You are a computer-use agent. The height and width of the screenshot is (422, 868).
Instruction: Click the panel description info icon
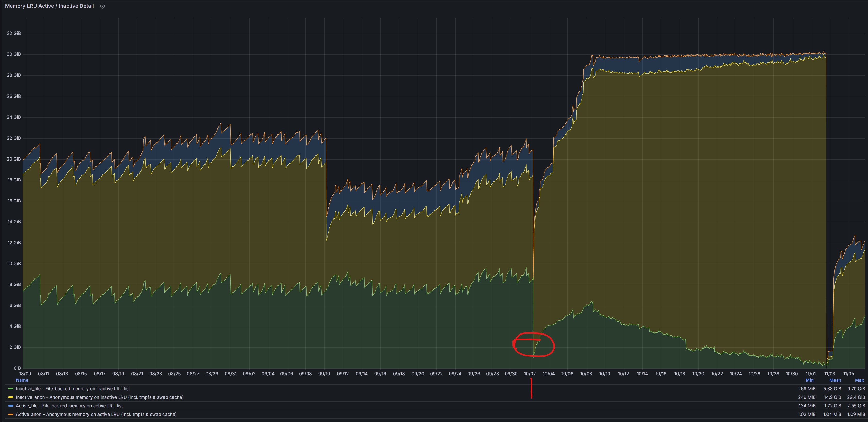102,6
